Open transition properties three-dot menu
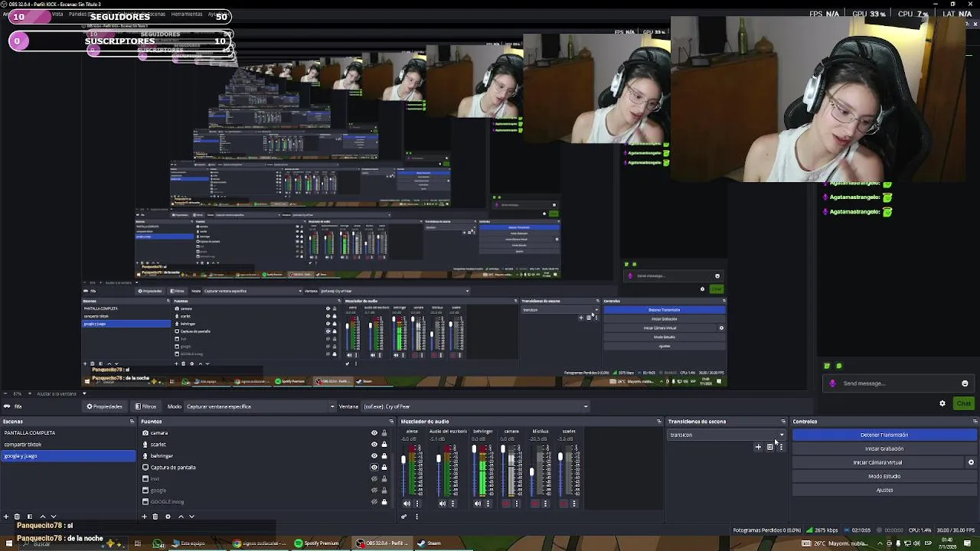Screen dimensions: 980x551 pos(781,447)
